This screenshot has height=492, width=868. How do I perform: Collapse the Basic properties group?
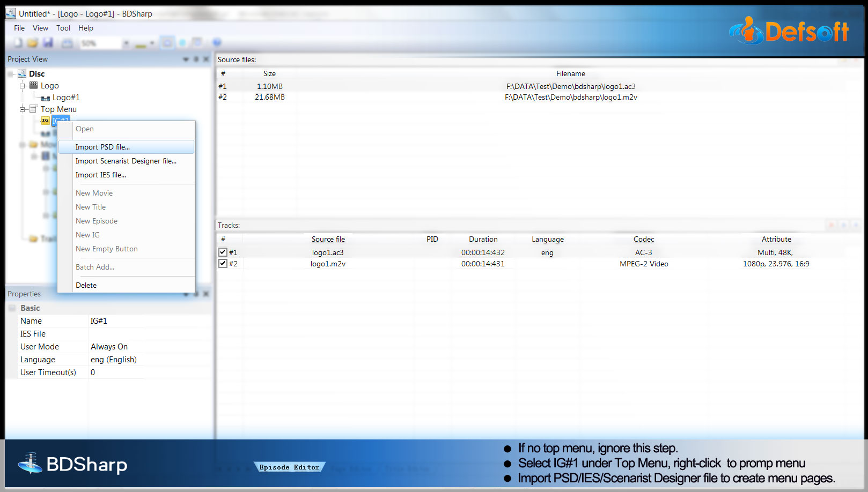click(x=12, y=308)
